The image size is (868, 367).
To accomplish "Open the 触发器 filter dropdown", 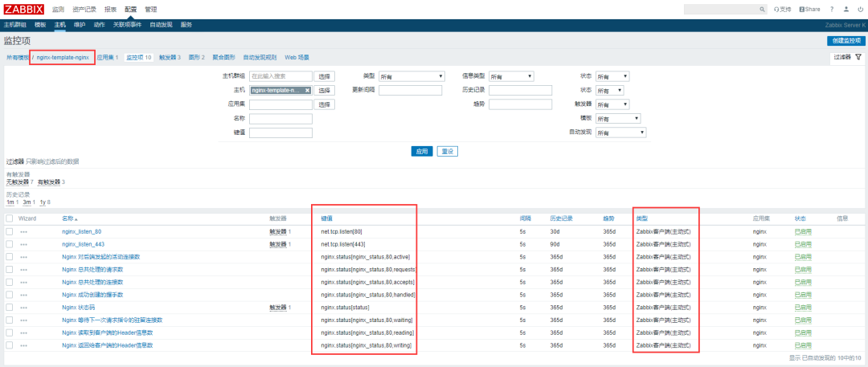I will (x=612, y=104).
